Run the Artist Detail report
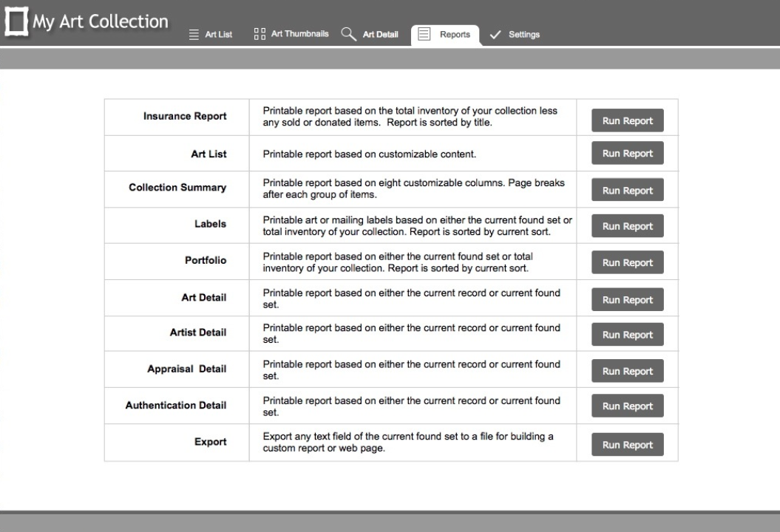This screenshot has height=532, width=780. coord(627,334)
